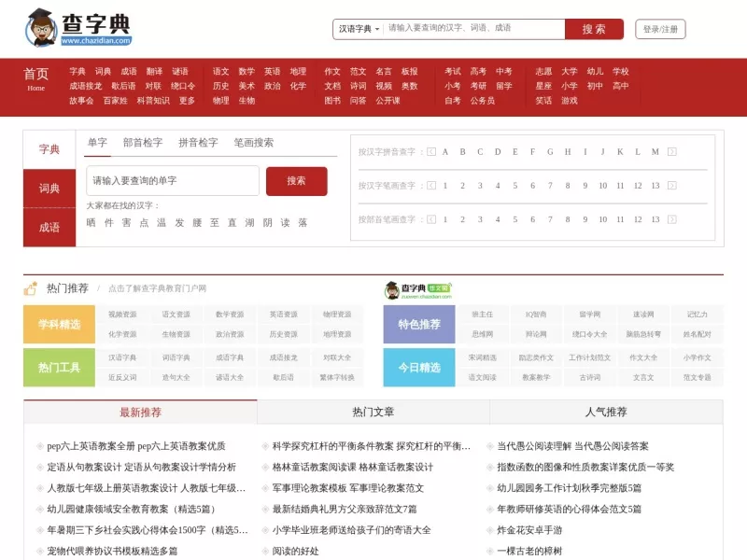Click the 请输入要查询的单字 input box
Image resolution: width=747 pixels, height=560 pixels.
coord(173,180)
